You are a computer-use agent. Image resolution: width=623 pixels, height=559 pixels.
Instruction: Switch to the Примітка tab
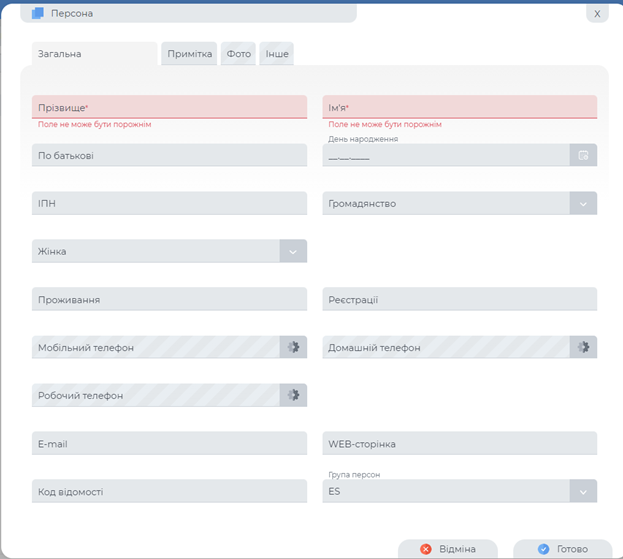[190, 54]
